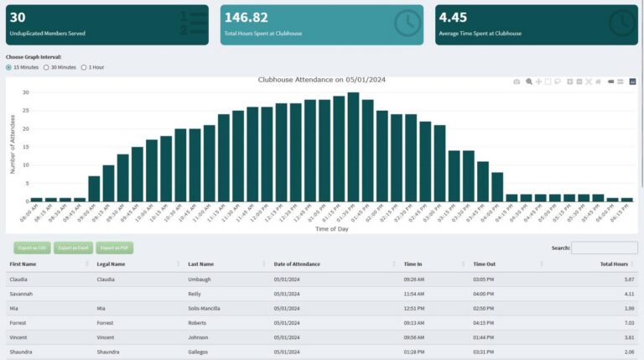Screen dimensions: 644x360
Task: Focus the table Search input field
Action: pos(605,248)
